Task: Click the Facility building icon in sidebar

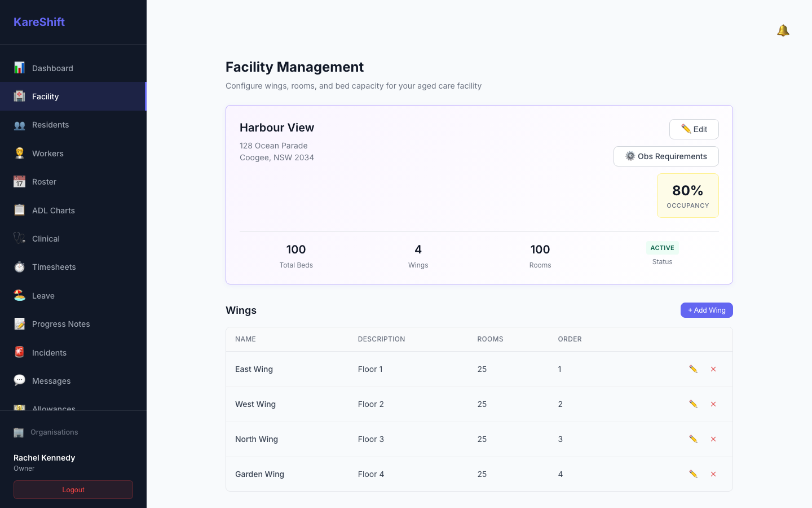Action: point(19,96)
